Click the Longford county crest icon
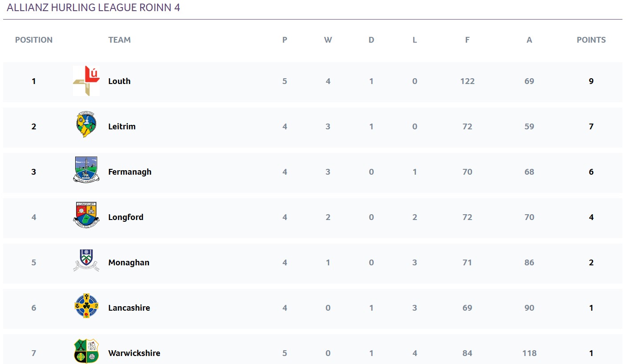Image resolution: width=626 pixels, height=364 pixels. coord(86,215)
